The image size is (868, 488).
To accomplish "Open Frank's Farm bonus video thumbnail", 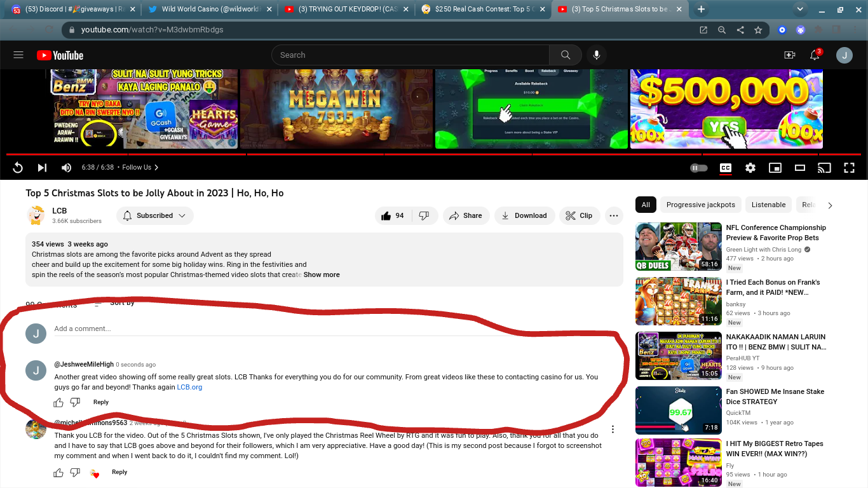I will 679,301.
